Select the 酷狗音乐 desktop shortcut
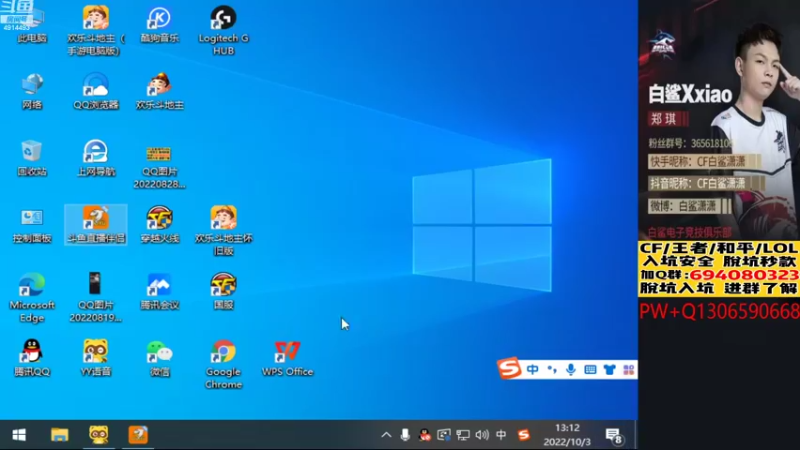 (x=160, y=24)
